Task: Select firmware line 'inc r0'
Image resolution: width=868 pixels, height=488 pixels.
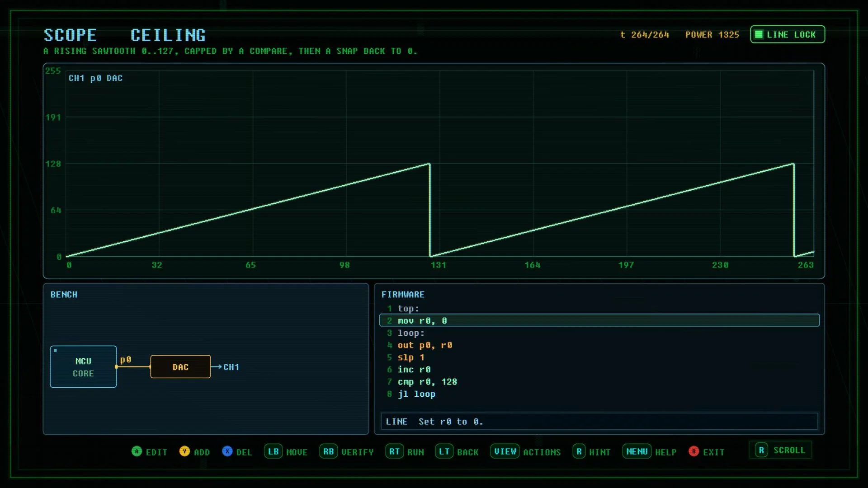Action: click(x=599, y=370)
